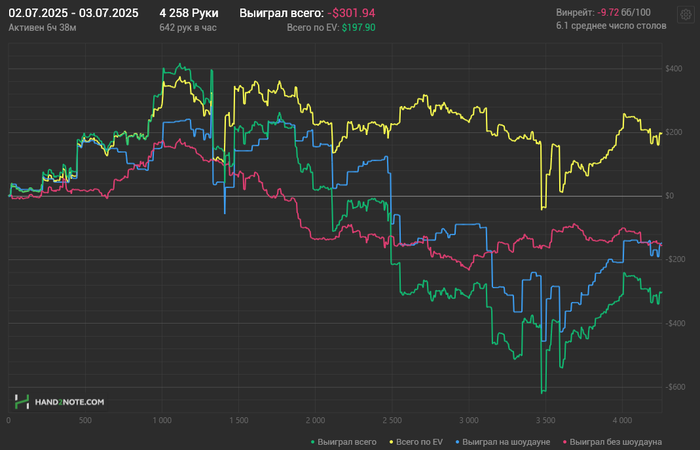
Task: Click the -$600 y-axis label
Action: tap(675, 387)
